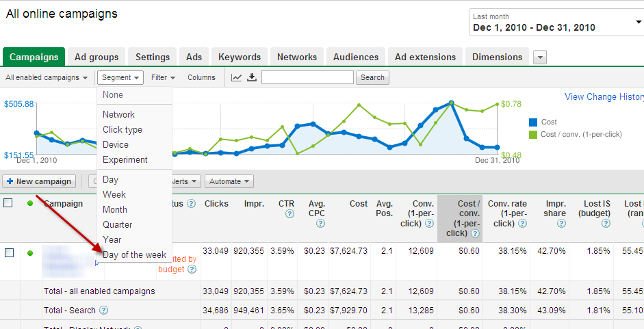Toggle the graph chart icon
This screenshot has height=329, width=644.
(x=236, y=77)
